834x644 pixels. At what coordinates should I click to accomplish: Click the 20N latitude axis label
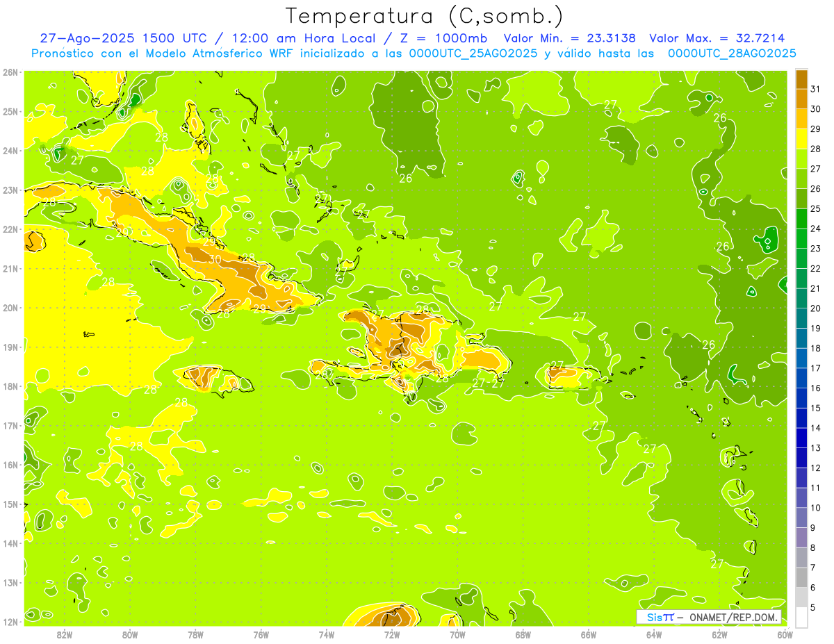[x=10, y=308]
